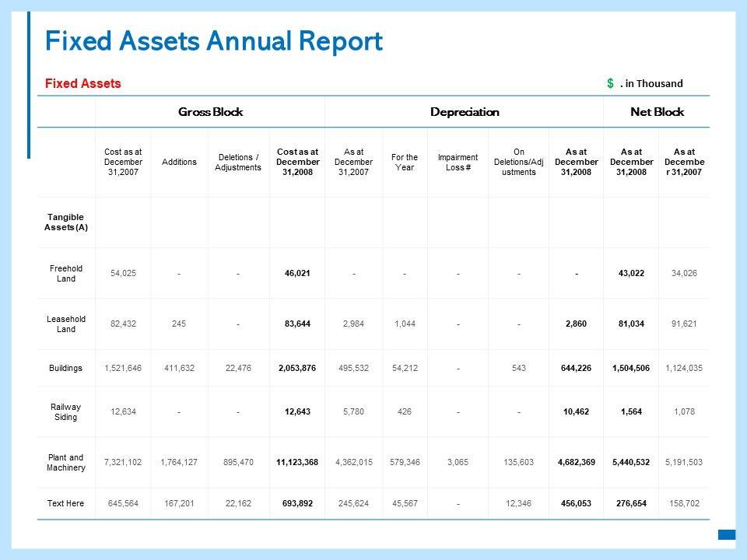This screenshot has height=560, width=747.
Task: Click the 11,123,368 gross block value
Action: (297, 462)
